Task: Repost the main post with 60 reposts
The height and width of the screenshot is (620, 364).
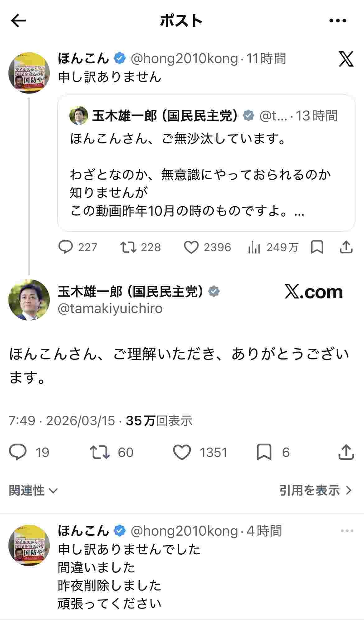Action: [x=100, y=452]
